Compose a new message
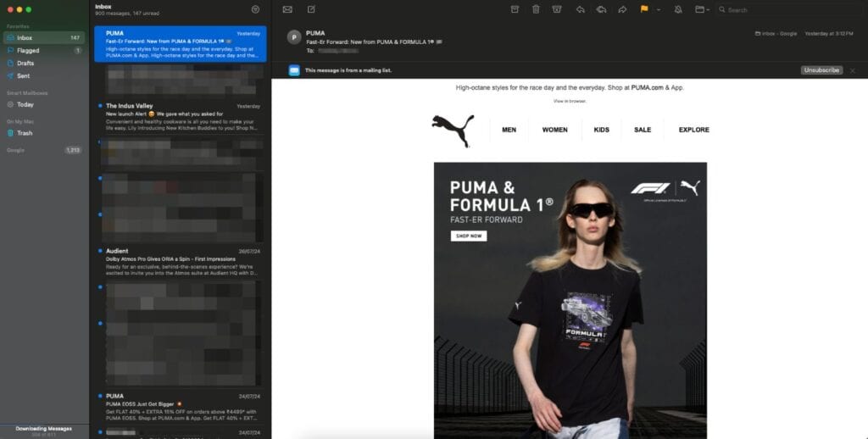The width and height of the screenshot is (868, 439). 311,9
